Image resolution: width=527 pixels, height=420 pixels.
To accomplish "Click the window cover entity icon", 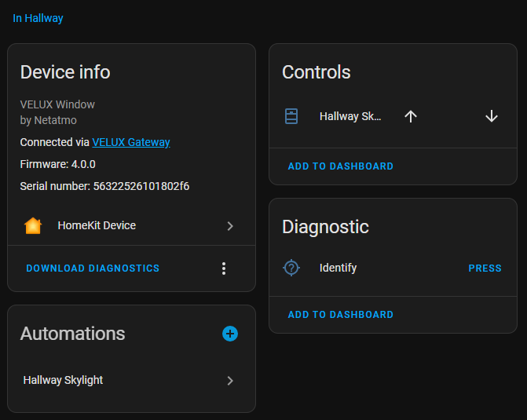I will 291,116.
